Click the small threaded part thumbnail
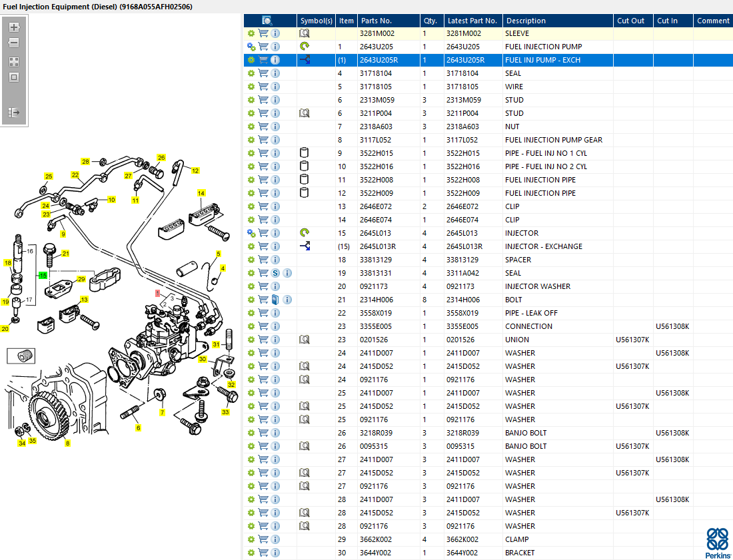733x560 pixels. pos(21,356)
